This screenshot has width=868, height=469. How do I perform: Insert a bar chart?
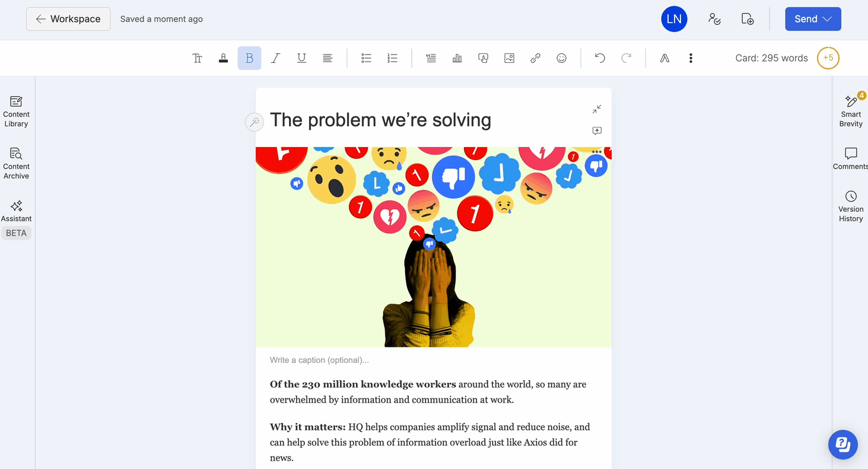coord(457,58)
